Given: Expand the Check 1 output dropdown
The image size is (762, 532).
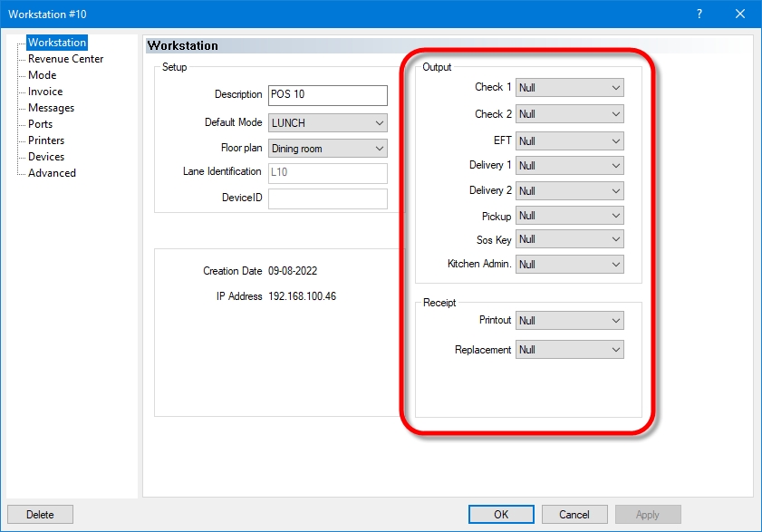Looking at the screenshot, I should click(569, 88).
